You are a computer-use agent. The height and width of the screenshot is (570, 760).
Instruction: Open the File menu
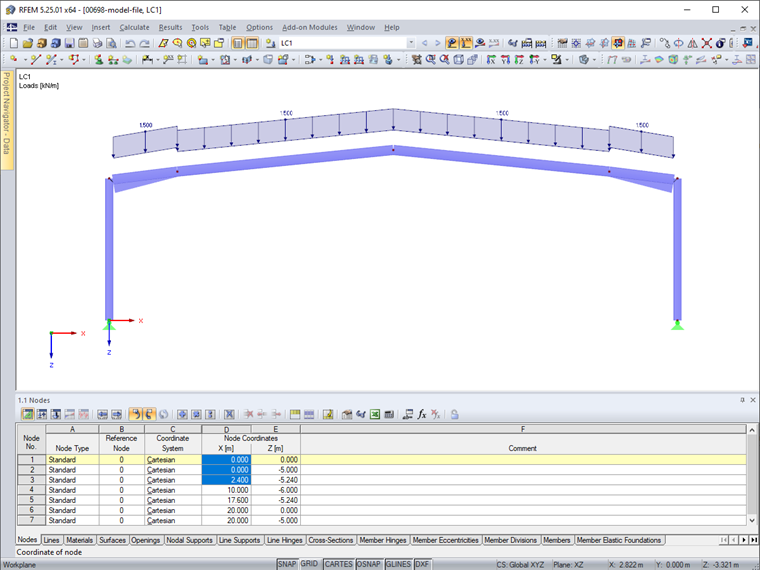coord(29,28)
